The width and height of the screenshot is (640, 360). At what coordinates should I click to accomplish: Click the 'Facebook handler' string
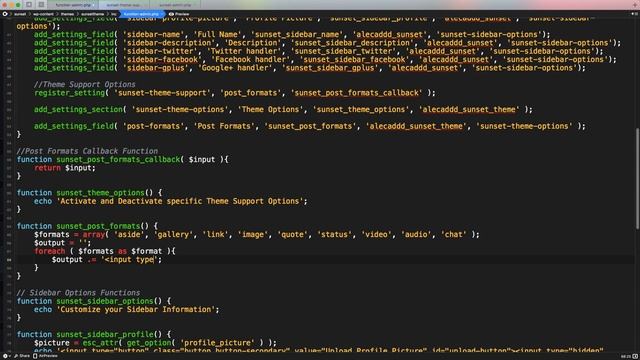coord(249,59)
